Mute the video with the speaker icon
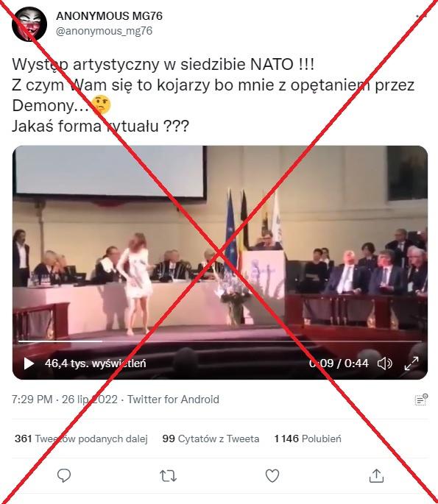 (x=384, y=363)
